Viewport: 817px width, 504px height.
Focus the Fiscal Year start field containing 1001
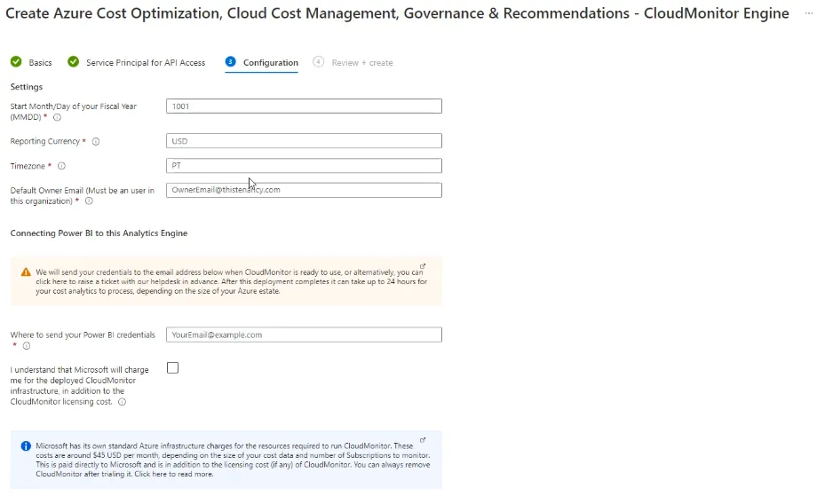[x=304, y=106]
